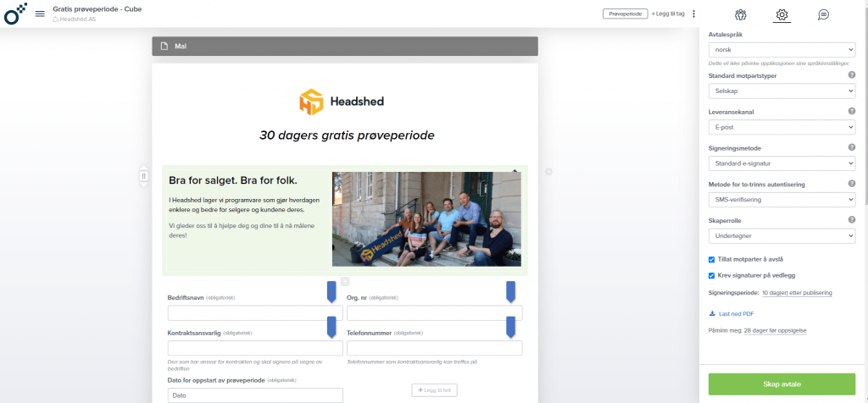Image resolution: width=868 pixels, height=403 pixels.
Task: Open the participants panel tab icon
Action: [x=741, y=15]
